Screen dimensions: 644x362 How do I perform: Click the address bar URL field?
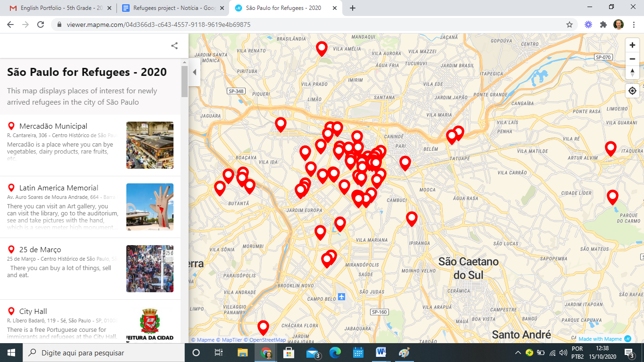coord(311,25)
